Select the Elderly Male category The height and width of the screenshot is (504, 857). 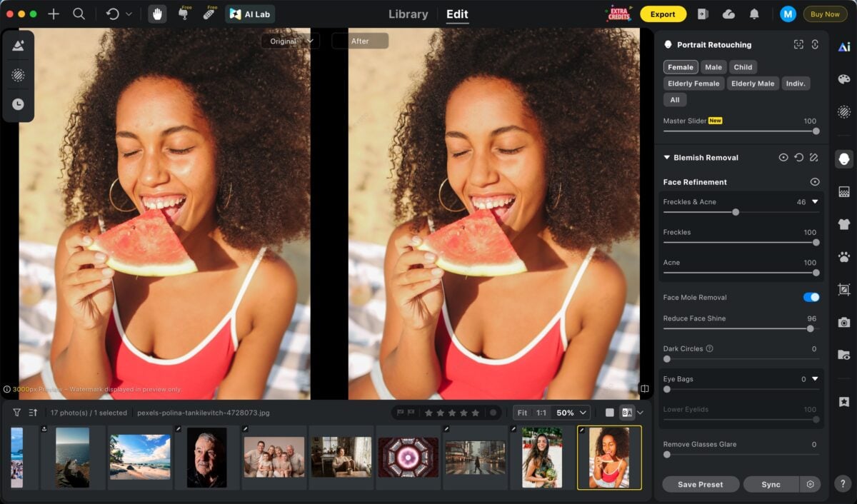753,84
